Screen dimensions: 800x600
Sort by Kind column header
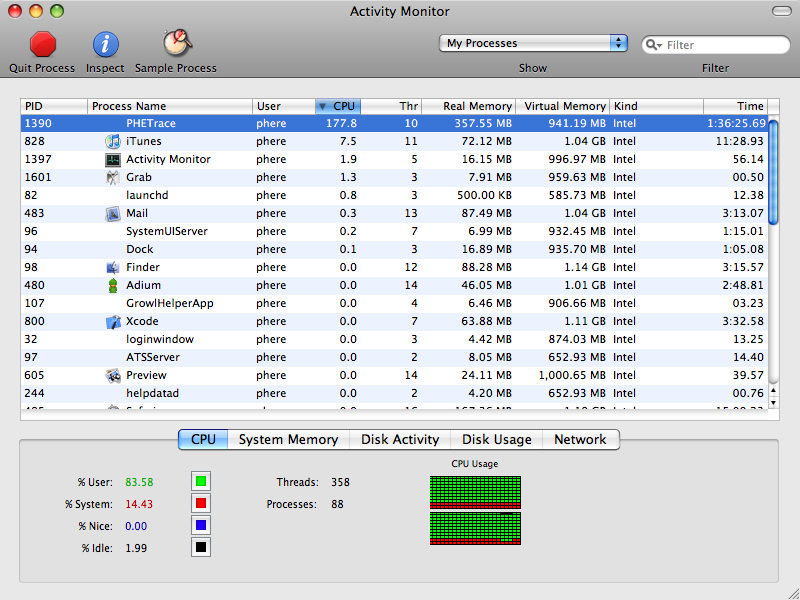[657, 106]
